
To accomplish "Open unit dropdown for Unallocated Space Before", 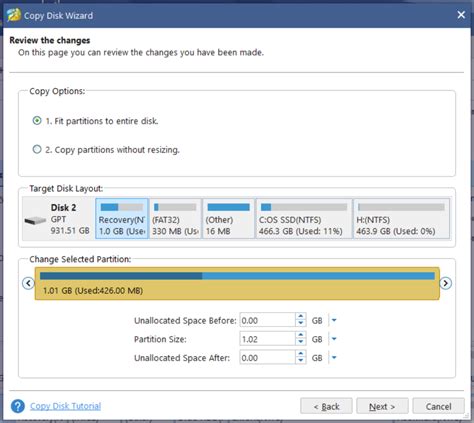I will pos(334,320).
